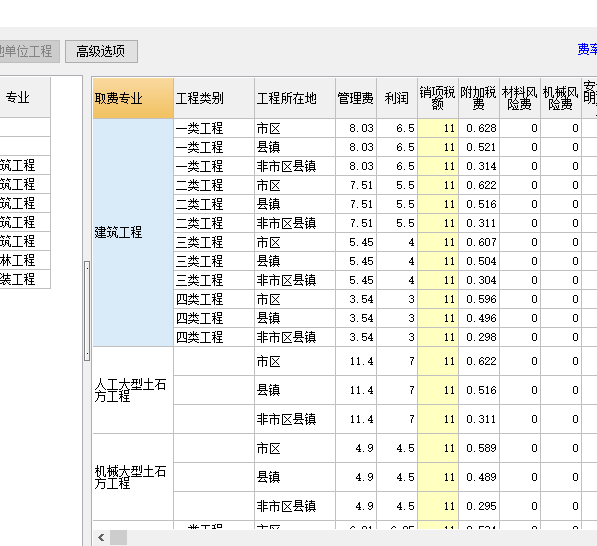Click 非市区县镇 in the 一类工程 row
597x546 pixels.
(x=295, y=166)
